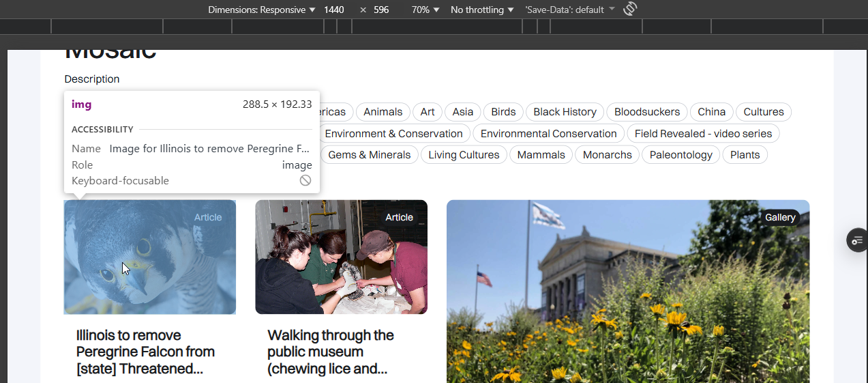Select the Living Cultures tag
Viewport: 868px width, 383px height.
tap(464, 155)
